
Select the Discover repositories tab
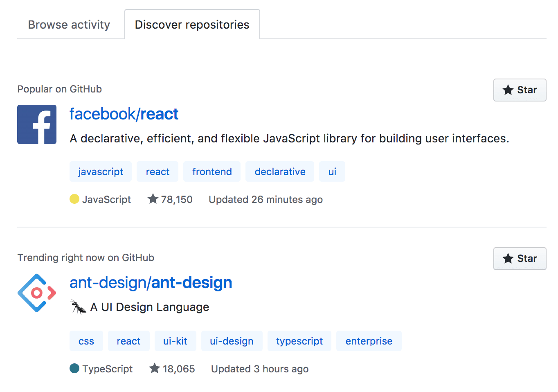(192, 25)
